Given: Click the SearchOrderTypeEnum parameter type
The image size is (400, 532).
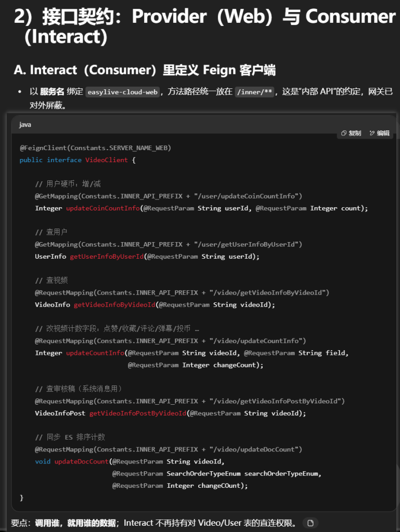Looking at the screenshot, I should point(203,474).
